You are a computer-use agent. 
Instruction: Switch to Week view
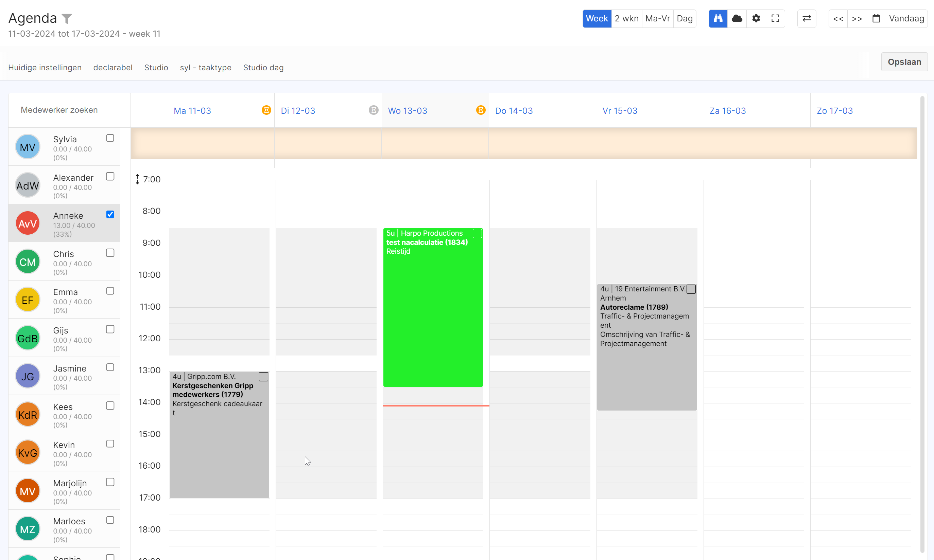pos(597,18)
